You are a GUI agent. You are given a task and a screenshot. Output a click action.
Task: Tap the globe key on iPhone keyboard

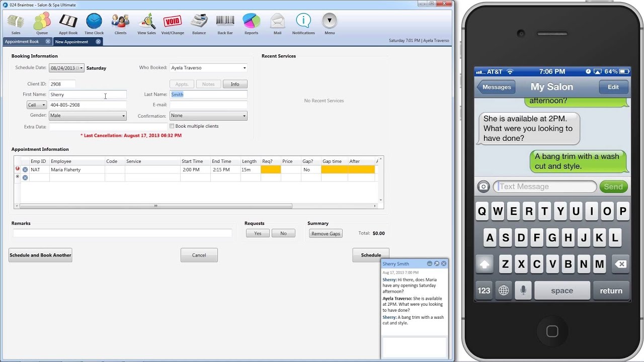503,291
